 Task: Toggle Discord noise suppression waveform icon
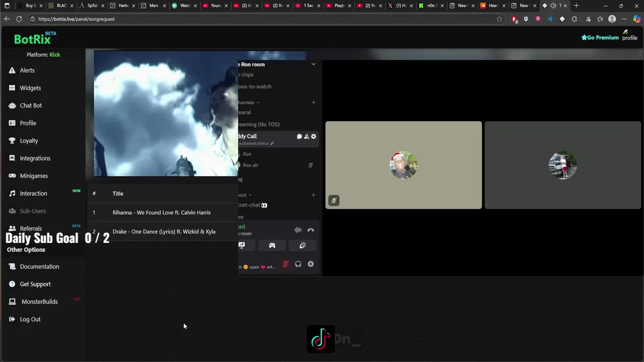[298, 230]
